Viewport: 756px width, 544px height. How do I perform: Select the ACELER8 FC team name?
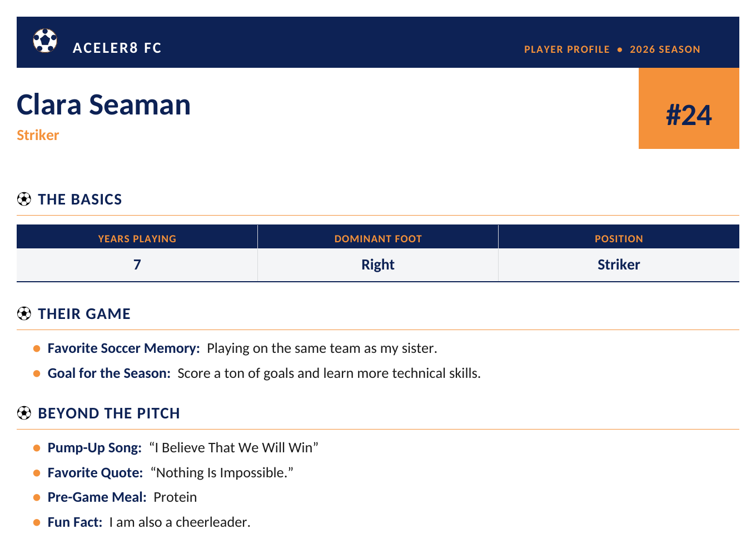click(x=117, y=48)
